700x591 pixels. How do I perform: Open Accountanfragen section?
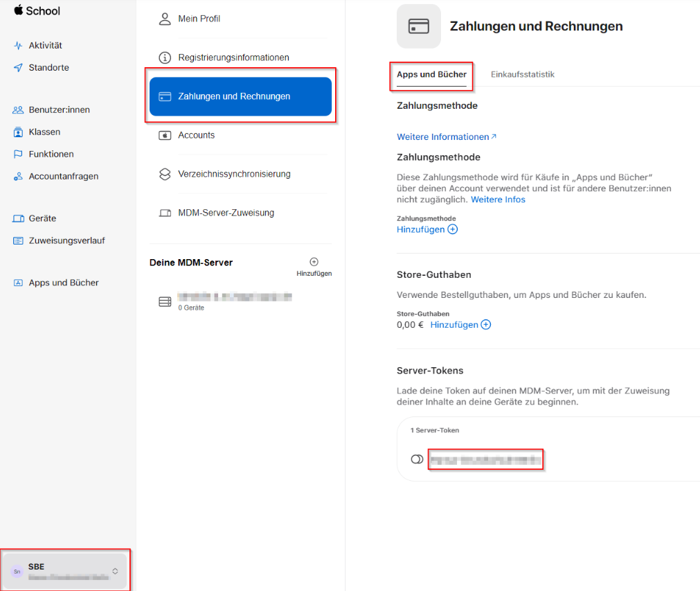point(64,176)
